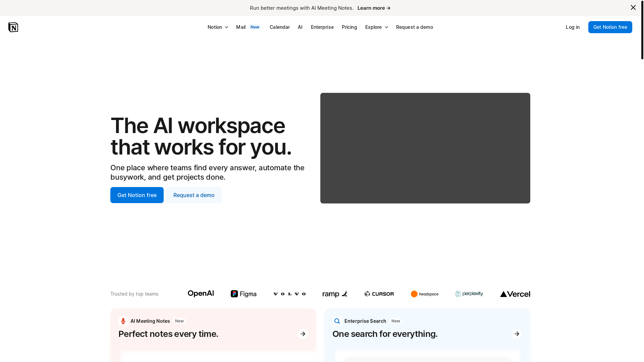This screenshot has height=362, width=644.
Task: Click the Log in link
Action: click(573, 27)
